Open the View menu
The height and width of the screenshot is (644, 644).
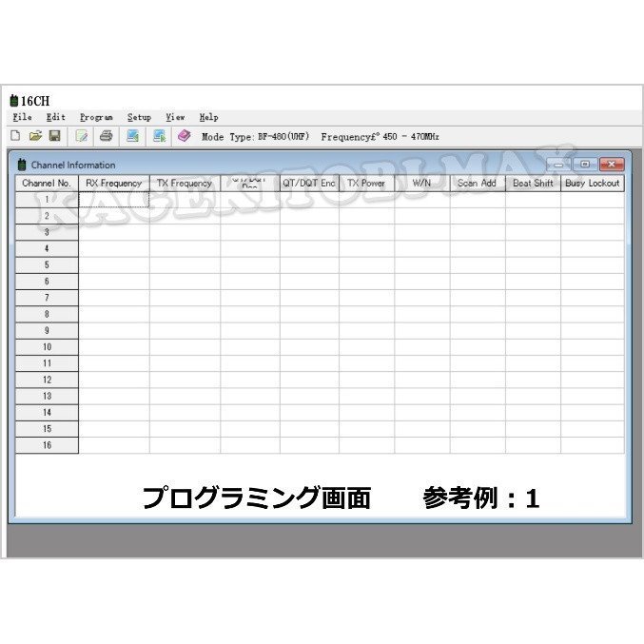[x=175, y=117]
